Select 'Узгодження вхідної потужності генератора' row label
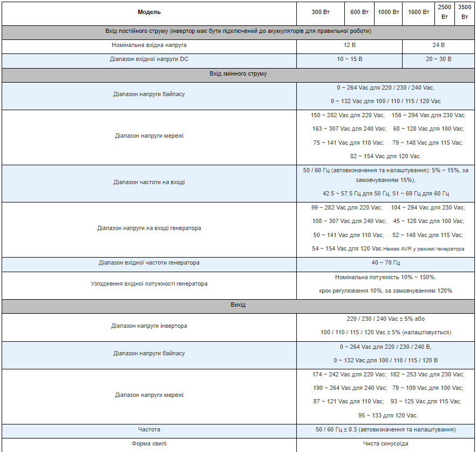Viewport: 476px width, 452px height. (x=149, y=284)
